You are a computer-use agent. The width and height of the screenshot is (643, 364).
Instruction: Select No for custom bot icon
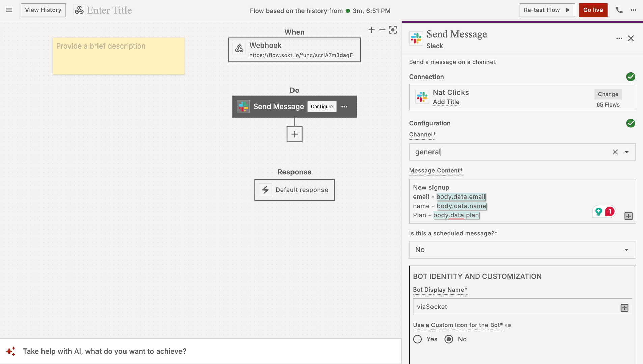coord(449,339)
